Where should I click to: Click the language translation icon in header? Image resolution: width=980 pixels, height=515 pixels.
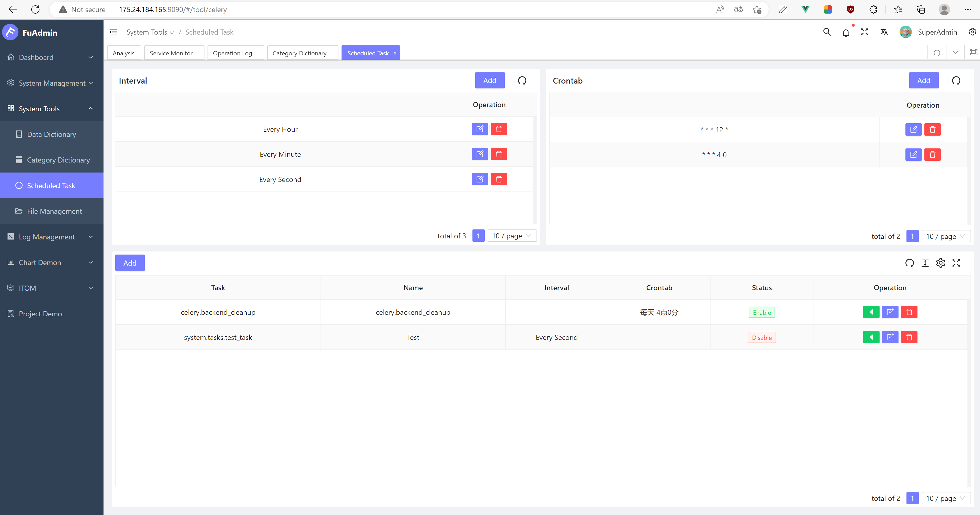[884, 32]
